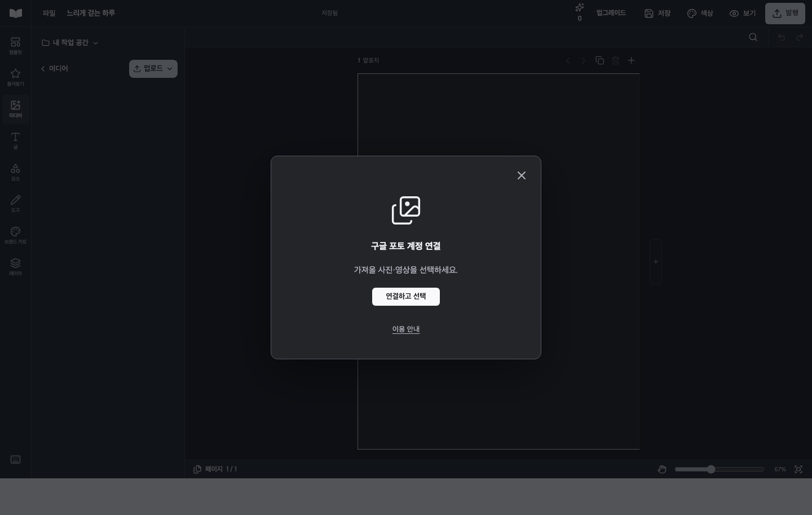Add a new page with the plus icon in the page header
812x515 pixels.
point(632,60)
